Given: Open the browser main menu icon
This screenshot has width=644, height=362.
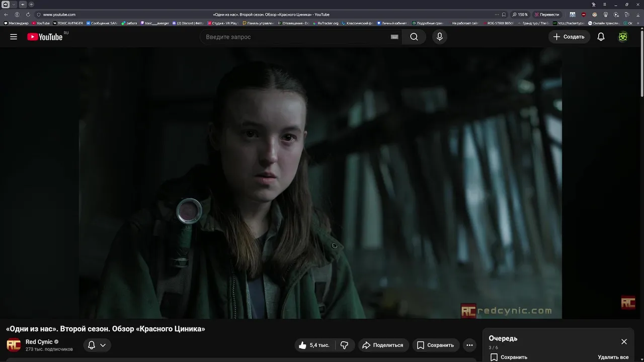Looking at the screenshot, I should [x=605, y=5].
